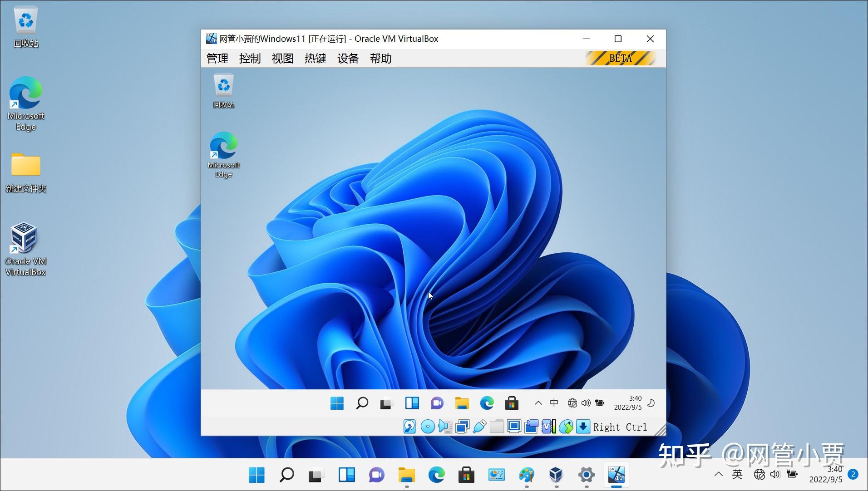Click the USB devices indicator in VirtualBox status bar
Screen dimensions: 868x491
pyautogui.click(x=479, y=427)
